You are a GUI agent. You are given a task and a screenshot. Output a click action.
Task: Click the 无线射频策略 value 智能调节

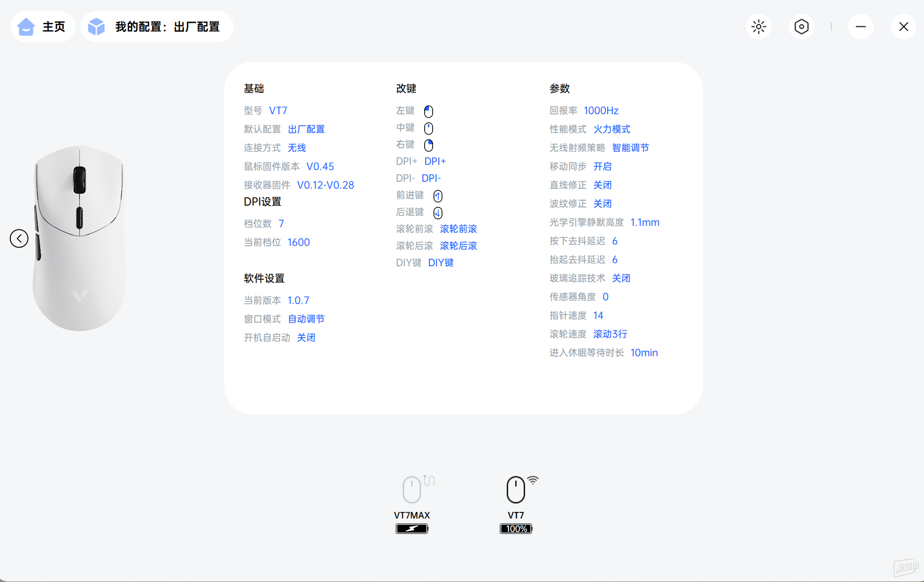(x=630, y=148)
